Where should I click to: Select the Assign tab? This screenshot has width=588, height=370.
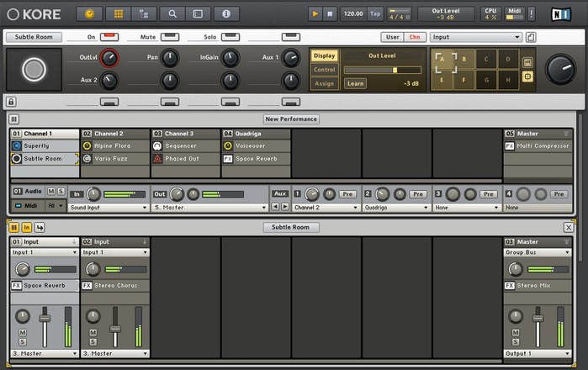click(325, 83)
